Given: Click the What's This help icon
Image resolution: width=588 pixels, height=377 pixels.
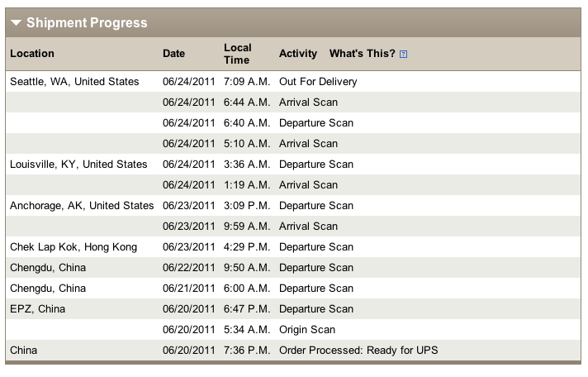Looking at the screenshot, I should (403, 55).
